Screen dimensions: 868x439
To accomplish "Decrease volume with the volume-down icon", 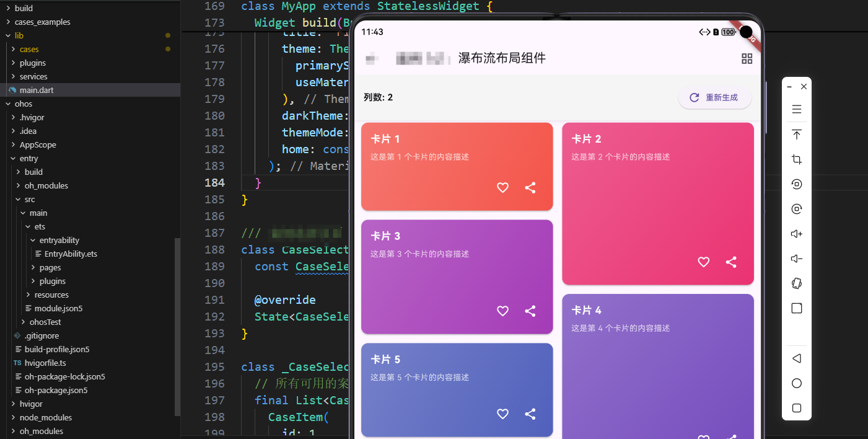I will 796,259.
